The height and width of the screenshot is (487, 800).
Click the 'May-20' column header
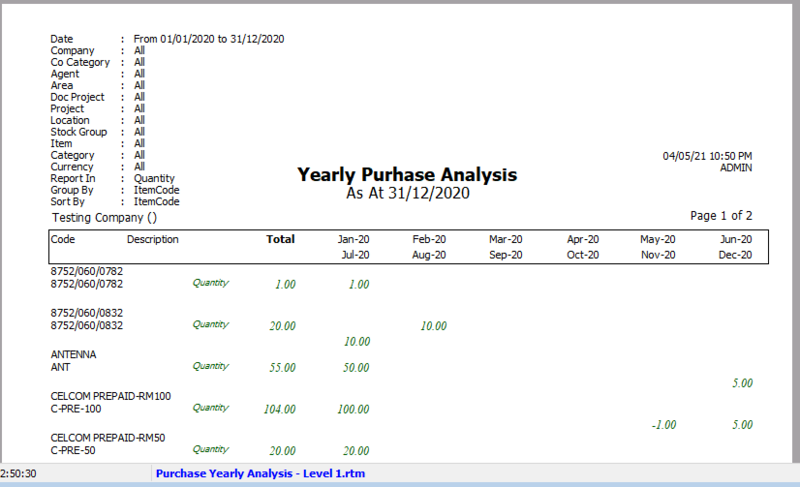point(658,239)
